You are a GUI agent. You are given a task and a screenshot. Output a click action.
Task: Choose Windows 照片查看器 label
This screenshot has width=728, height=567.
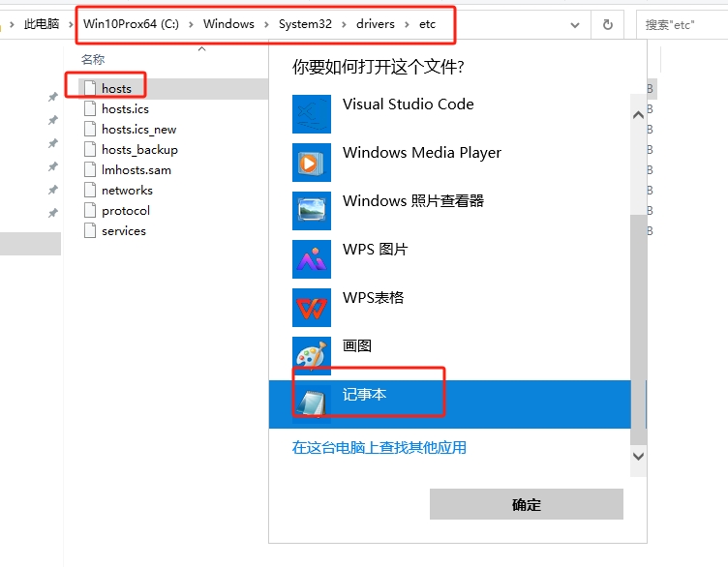tap(413, 201)
